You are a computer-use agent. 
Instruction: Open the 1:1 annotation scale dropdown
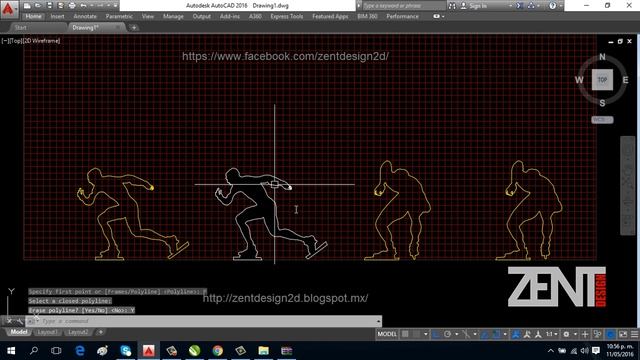coord(552,334)
